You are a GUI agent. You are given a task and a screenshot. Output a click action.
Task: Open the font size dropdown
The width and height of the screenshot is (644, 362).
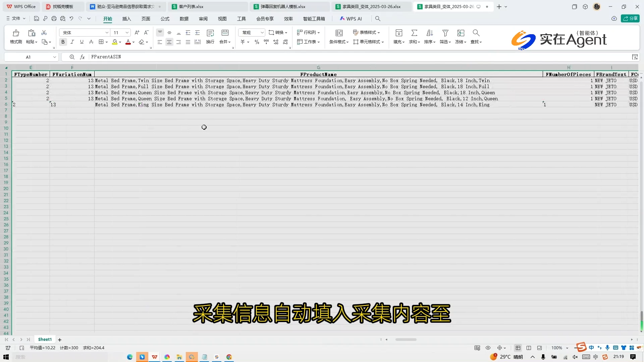click(x=127, y=33)
